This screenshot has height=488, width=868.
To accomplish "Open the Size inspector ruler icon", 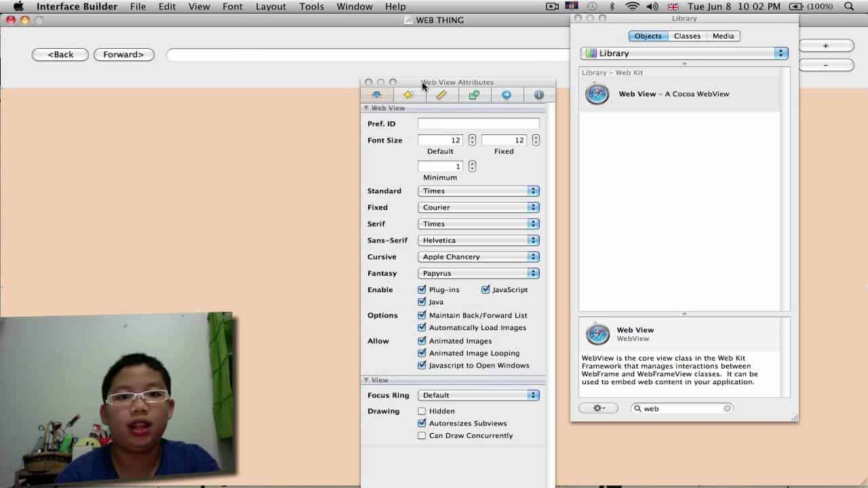I will (441, 95).
